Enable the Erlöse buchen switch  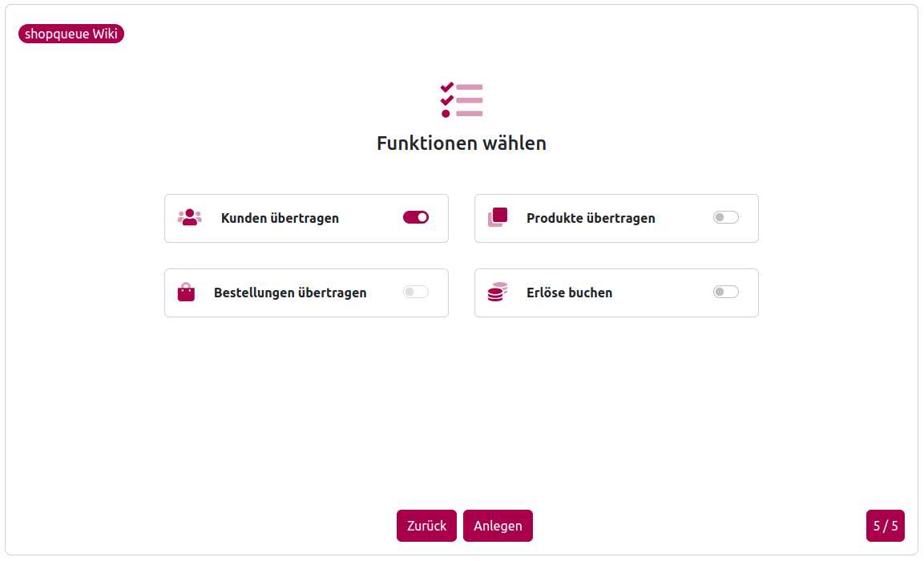point(726,292)
